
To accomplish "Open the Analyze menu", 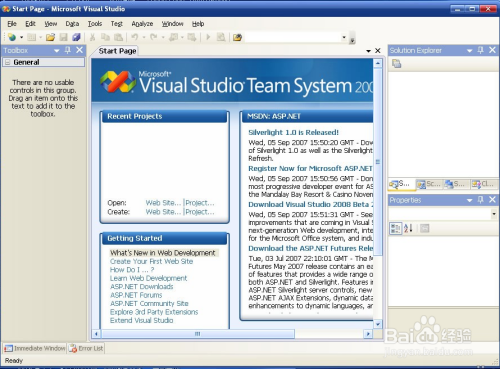I will click(142, 24).
